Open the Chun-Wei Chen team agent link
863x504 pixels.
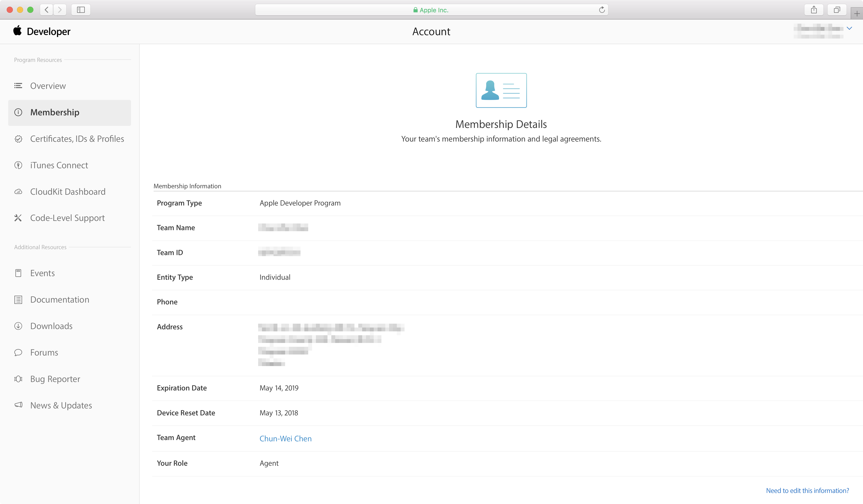click(x=285, y=438)
